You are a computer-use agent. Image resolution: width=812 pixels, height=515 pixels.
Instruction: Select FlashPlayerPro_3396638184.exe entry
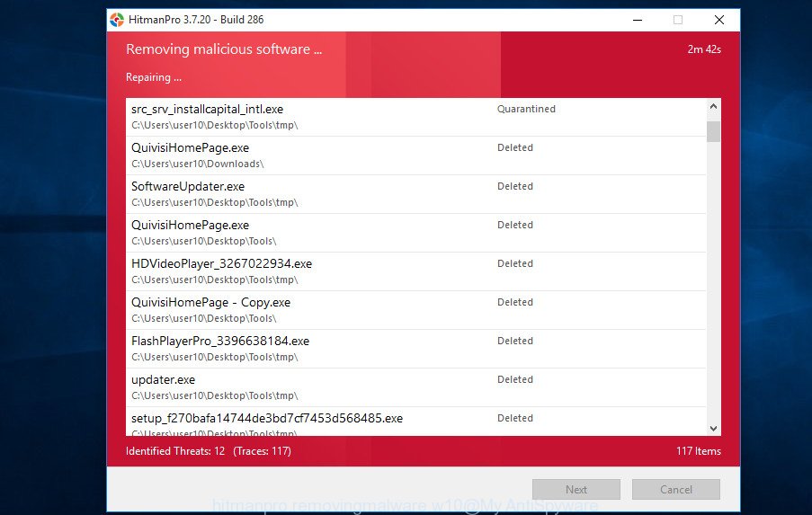point(415,349)
